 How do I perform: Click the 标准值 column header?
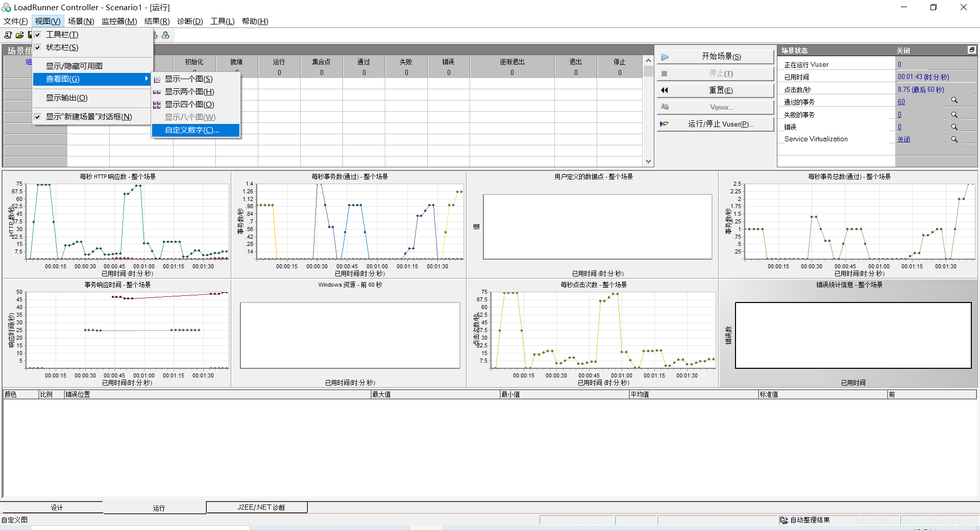[823, 394]
